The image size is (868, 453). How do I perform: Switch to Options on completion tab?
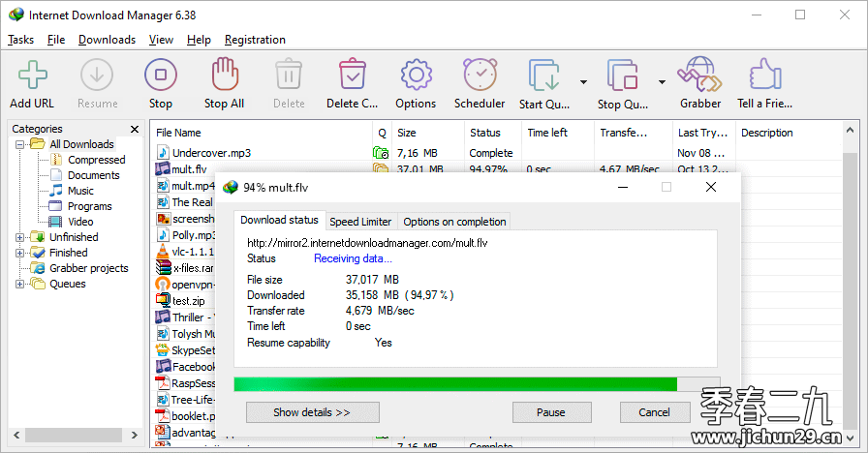(454, 222)
